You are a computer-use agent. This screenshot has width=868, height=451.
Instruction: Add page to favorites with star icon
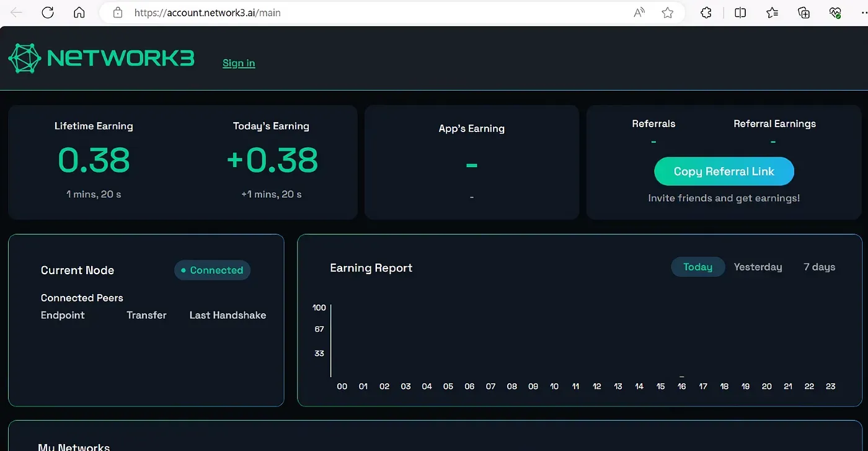pyautogui.click(x=667, y=12)
